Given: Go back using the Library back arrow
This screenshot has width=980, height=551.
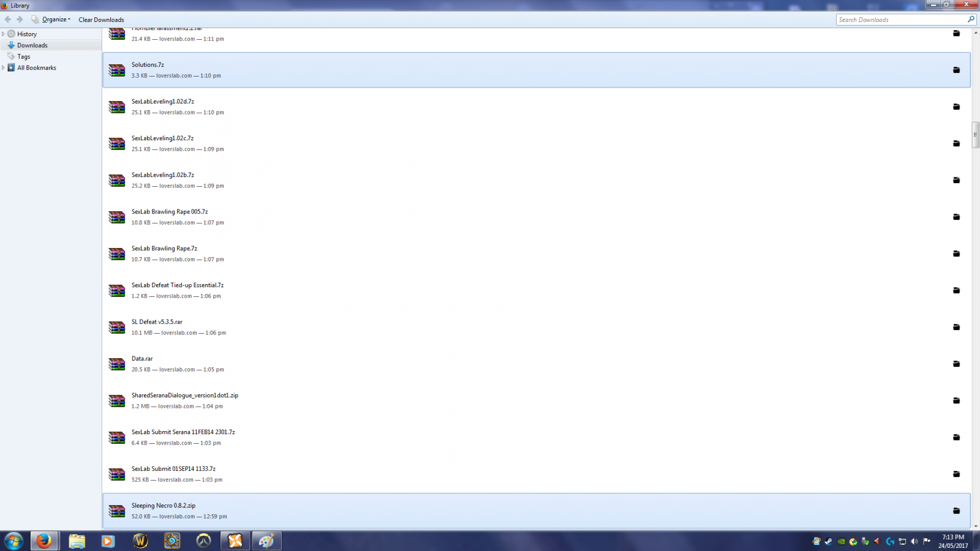Looking at the screenshot, I should (x=8, y=20).
